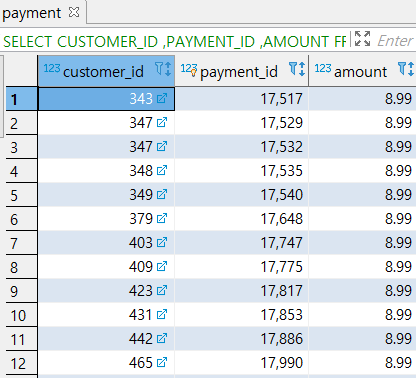The image size is (416, 378).
Task: Select amount 8.99 in row 1
Action: pyautogui.click(x=362, y=99)
